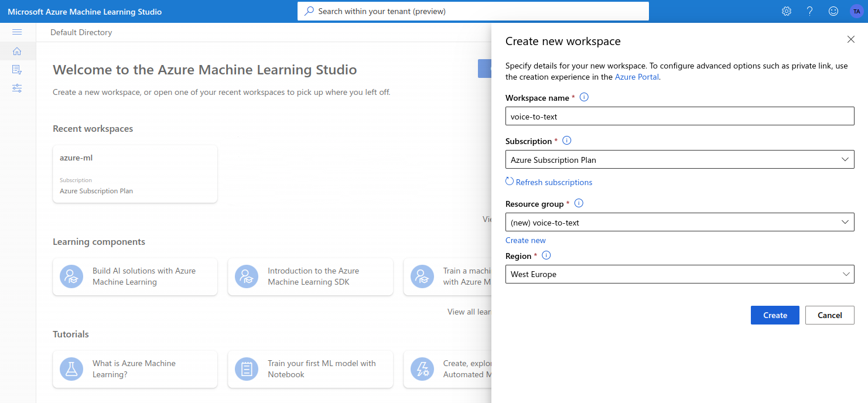Open Introduction to the Azure Machine Learning SDK
The image size is (868, 403).
click(310, 276)
